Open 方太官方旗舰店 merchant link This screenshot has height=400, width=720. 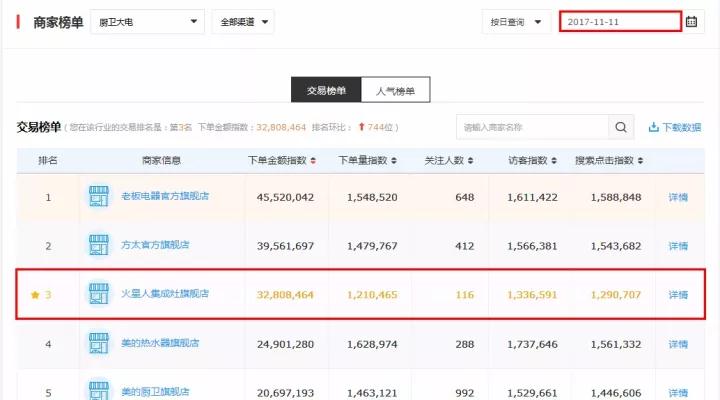[x=155, y=245]
